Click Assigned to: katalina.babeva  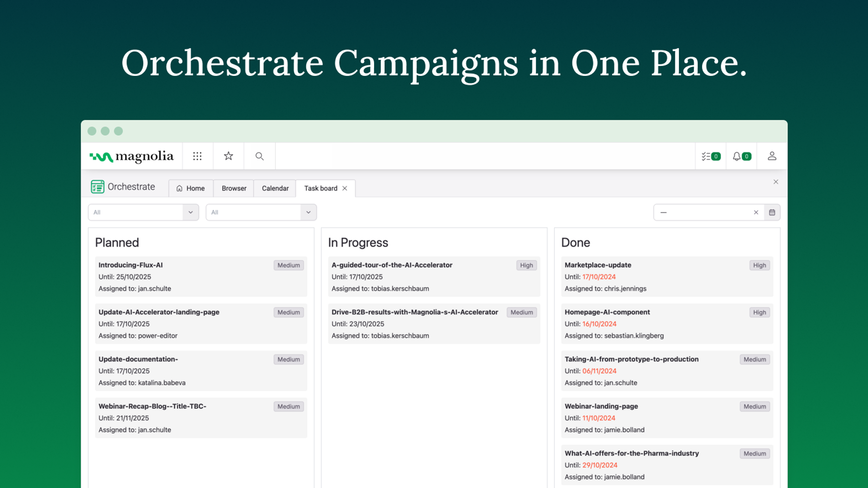[x=142, y=383]
